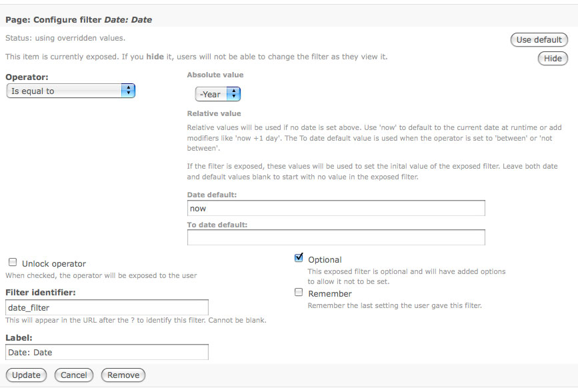The image size is (578, 392).
Task: Click the 'Relative value' heading
Action: click(x=214, y=113)
